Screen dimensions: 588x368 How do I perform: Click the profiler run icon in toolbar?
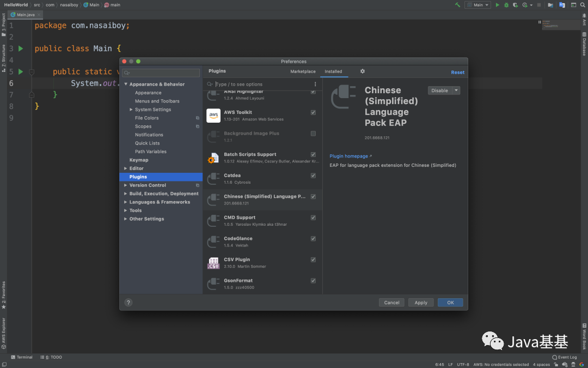[x=525, y=5]
